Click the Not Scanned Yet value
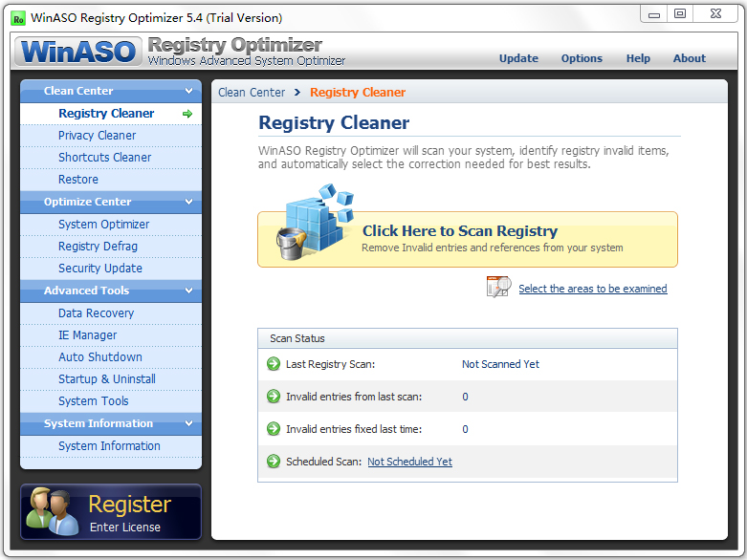Screen dimensions: 747x560 point(500,364)
